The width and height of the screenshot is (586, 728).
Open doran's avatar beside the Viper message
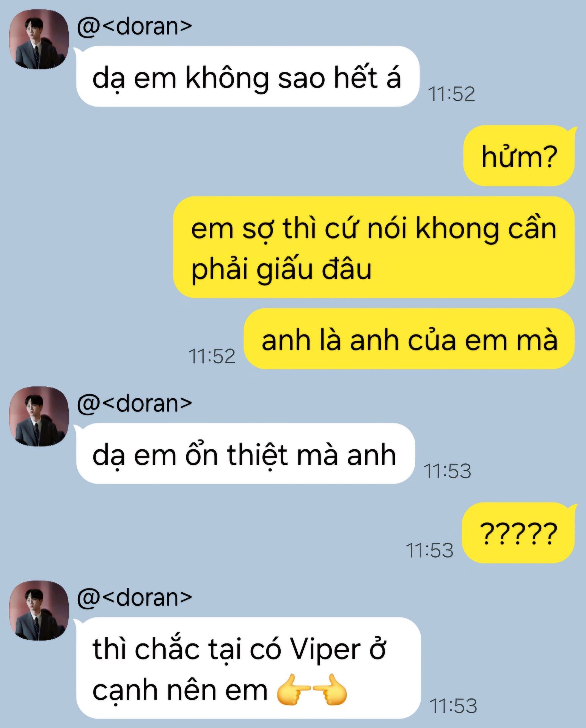pyautogui.click(x=39, y=610)
